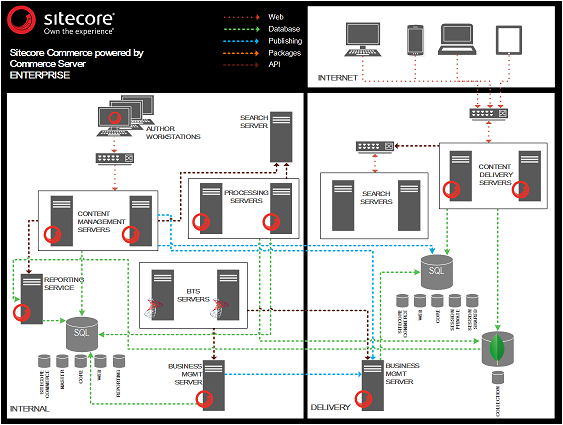This screenshot has height=425, width=563.
Task: Click the 'REPORTING SERVICE' label
Action: (x=64, y=284)
